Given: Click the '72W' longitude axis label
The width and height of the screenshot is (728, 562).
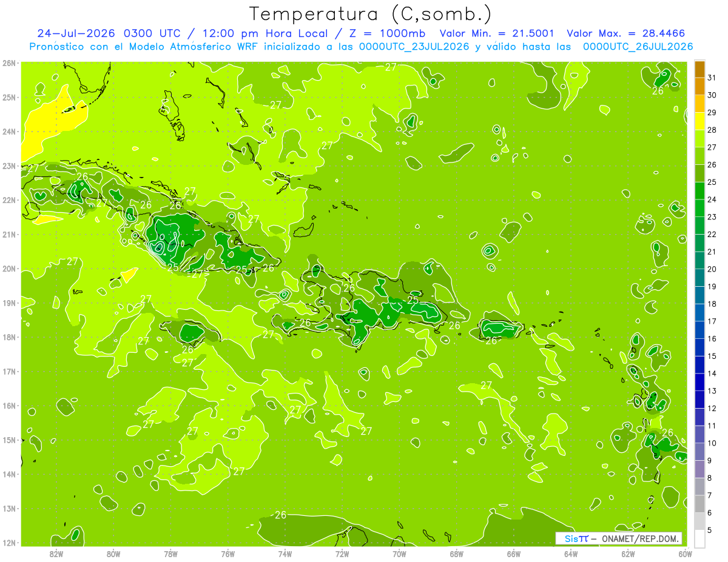Looking at the screenshot, I should [x=342, y=554].
